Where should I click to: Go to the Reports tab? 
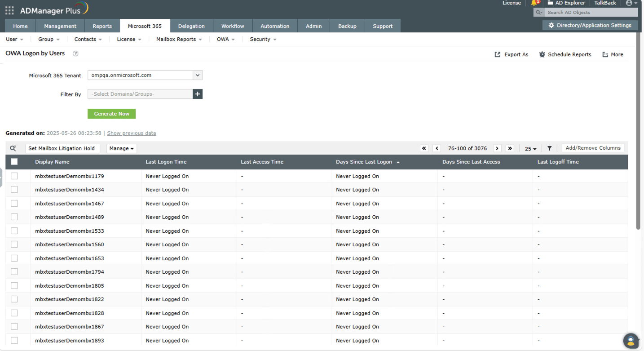pyautogui.click(x=102, y=26)
